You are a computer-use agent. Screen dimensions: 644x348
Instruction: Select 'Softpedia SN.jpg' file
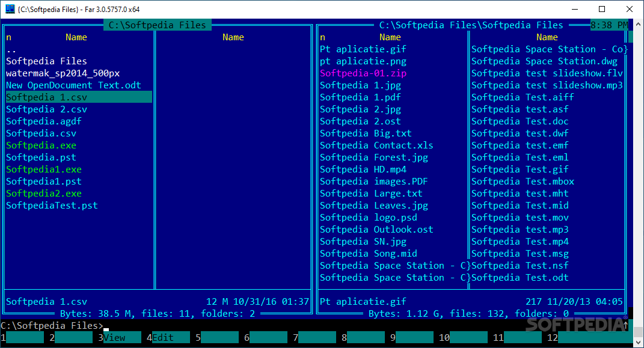coord(363,242)
